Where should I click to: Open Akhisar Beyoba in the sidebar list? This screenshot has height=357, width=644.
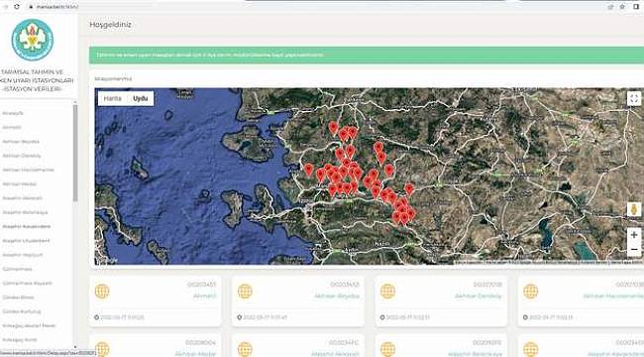pyautogui.click(x=21, y=142)
